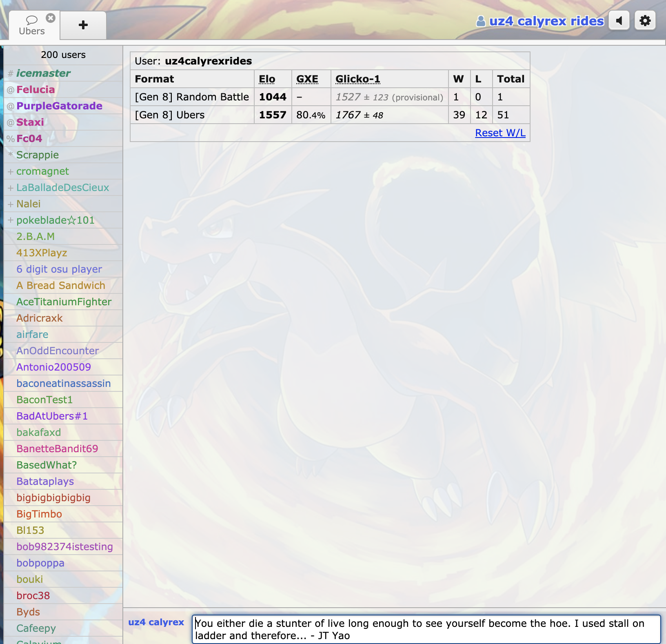Image resolution: width=666 pixels, height=644 pixels.
Task: Select A Bread Sandwich in user list
Action: (x=61, y=286)
